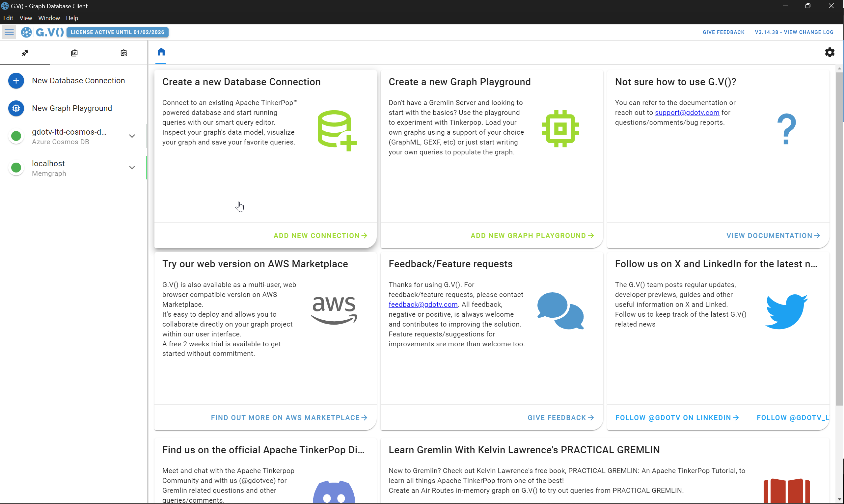Image resolution: width=844 pixels, height=504 pixels.
Task: Click the New Graph Playground icon
Action: 16,108
